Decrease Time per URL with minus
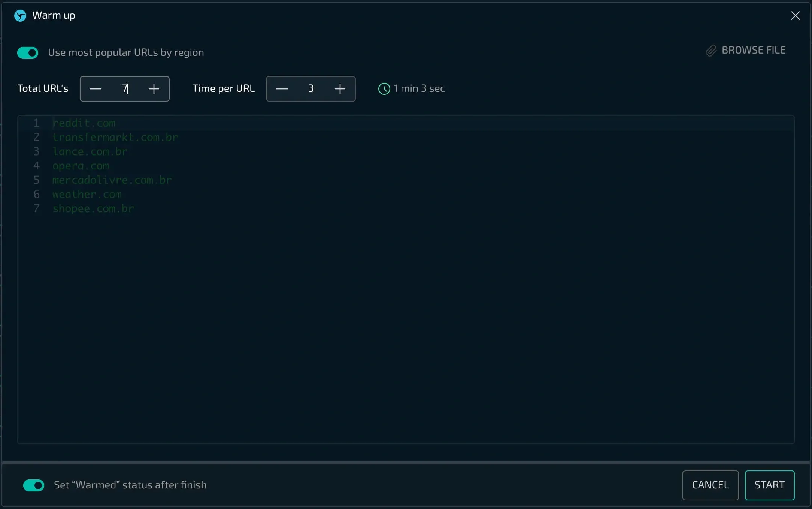Screen dimensions: 812x509 click(282, 89)
